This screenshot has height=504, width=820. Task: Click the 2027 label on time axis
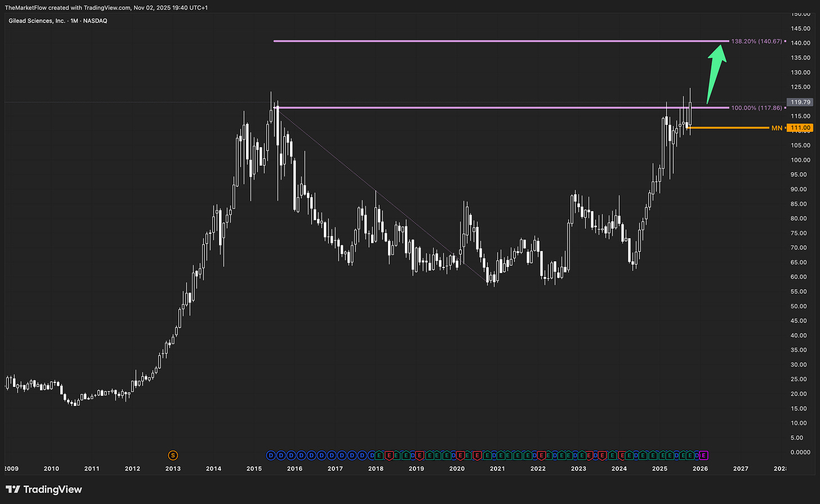point(741,469)
